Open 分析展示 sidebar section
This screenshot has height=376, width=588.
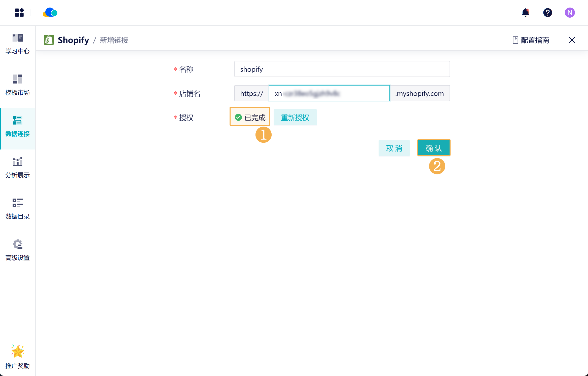(18, 168)
